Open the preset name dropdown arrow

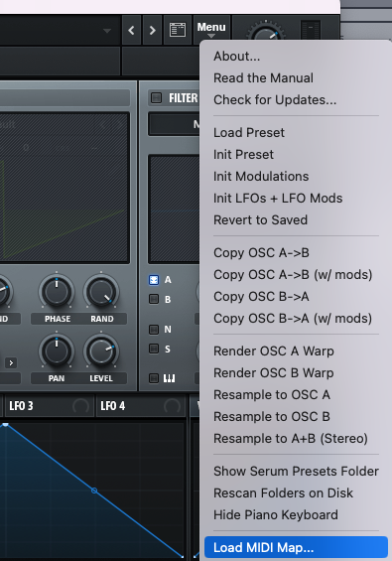[107, 31]
